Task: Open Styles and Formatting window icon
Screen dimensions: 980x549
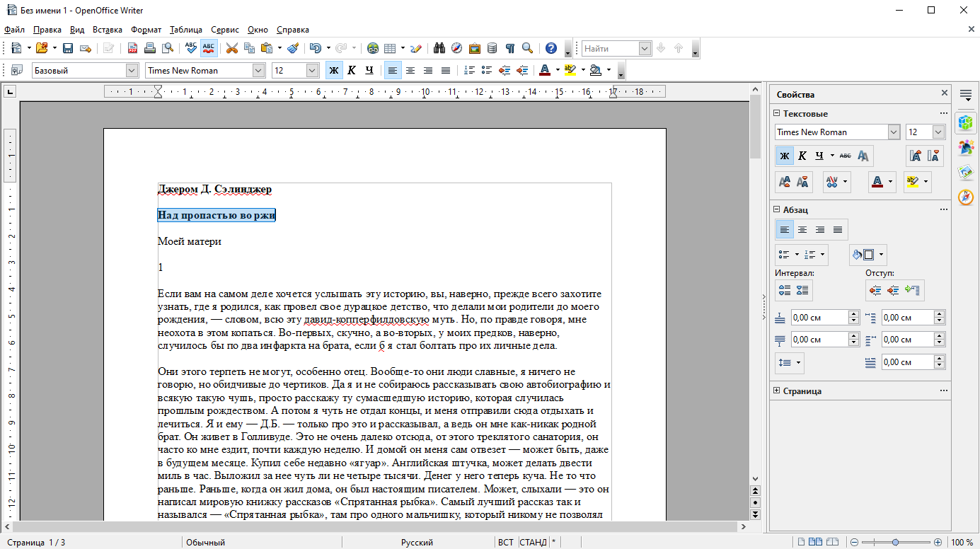Action: 17,70
